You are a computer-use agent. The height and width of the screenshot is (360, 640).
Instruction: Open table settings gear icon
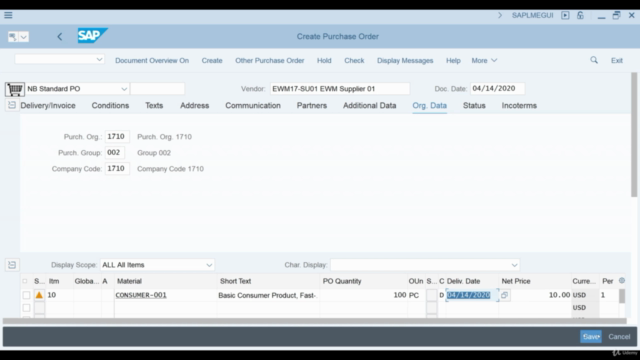tap(622, 280)
